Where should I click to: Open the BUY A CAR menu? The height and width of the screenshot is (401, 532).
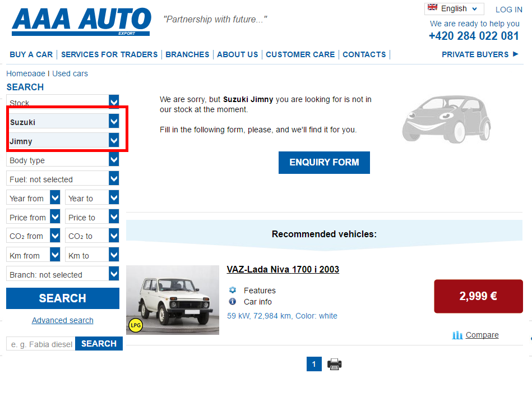point(31,54)
